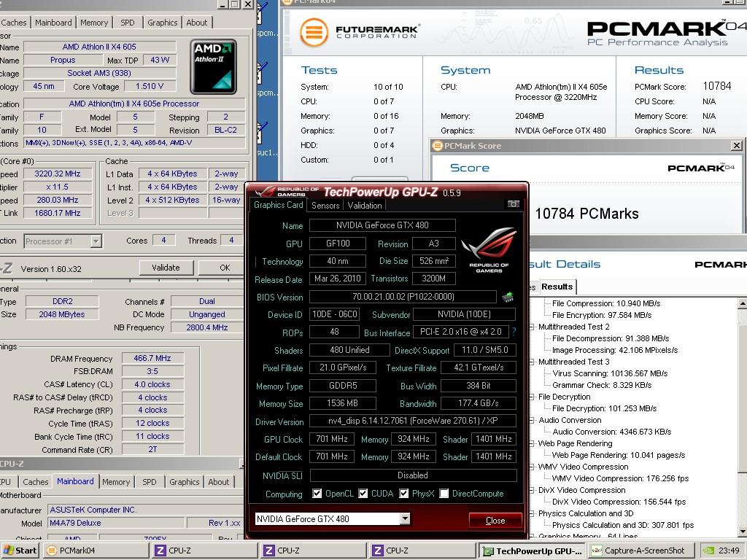Click the Bus Interface question mark icon
The image size is (747, 560).
coord(514,332)
